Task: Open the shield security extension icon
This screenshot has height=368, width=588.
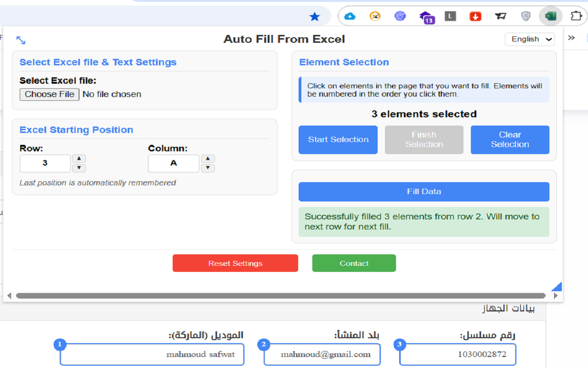Action: click(526, 16)
